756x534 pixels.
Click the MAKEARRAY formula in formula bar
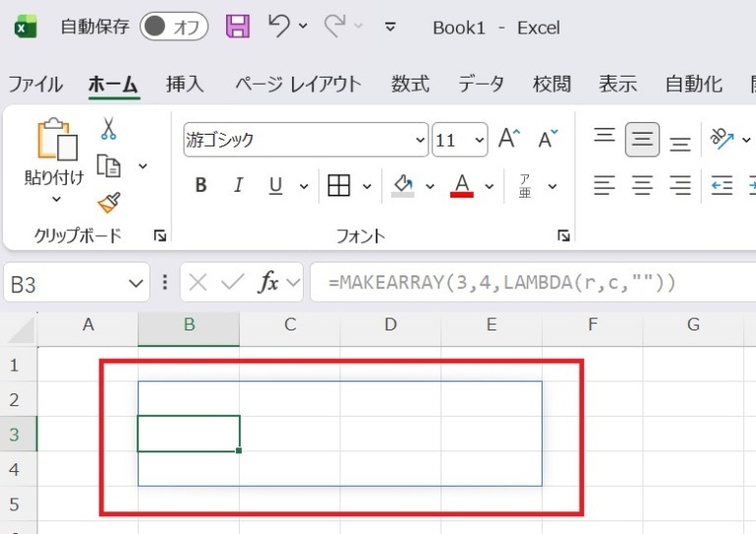pyautogui.click(x=502, y=282)
